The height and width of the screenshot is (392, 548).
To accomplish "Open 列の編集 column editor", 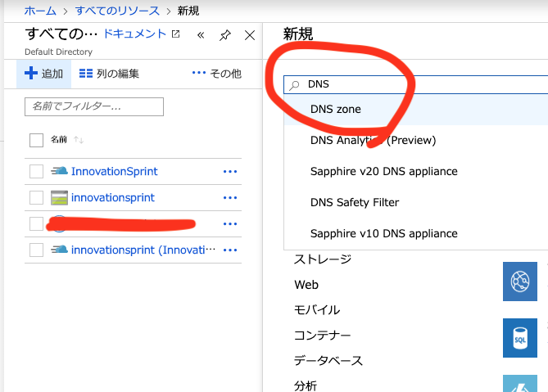I will click(109, 74).
